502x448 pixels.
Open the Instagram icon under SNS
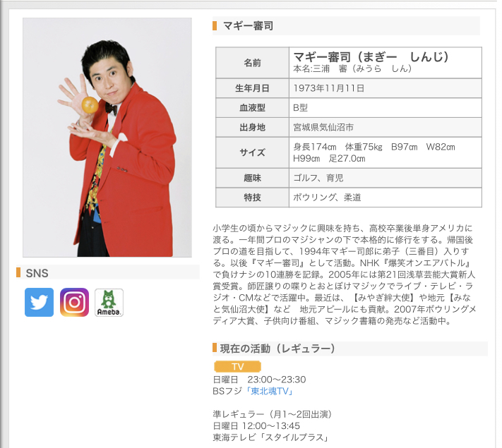[74, 302]
